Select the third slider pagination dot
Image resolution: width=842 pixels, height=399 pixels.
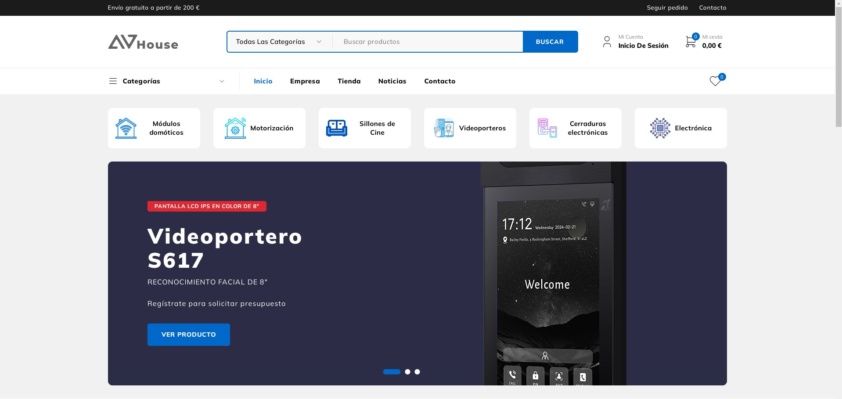[x=417, y=372]
